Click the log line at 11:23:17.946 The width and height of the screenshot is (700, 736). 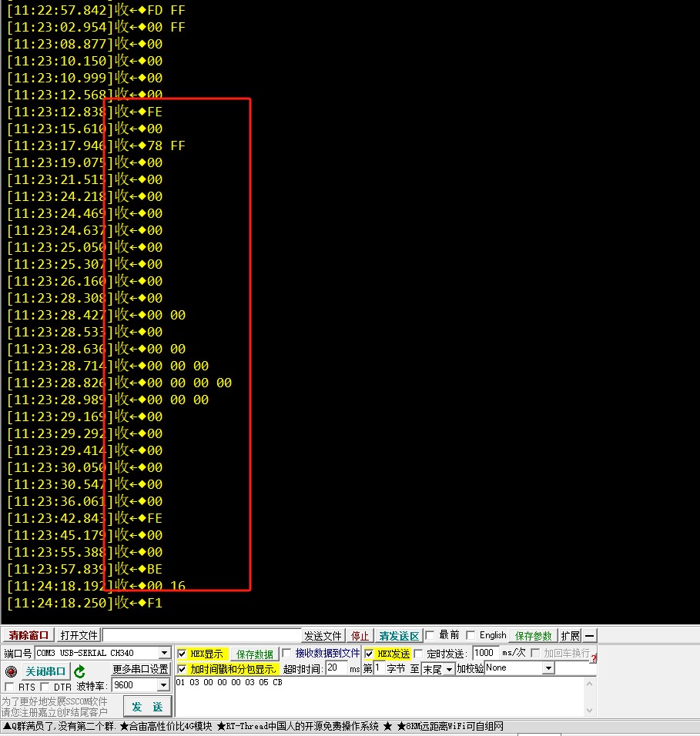tap(96, 146)
